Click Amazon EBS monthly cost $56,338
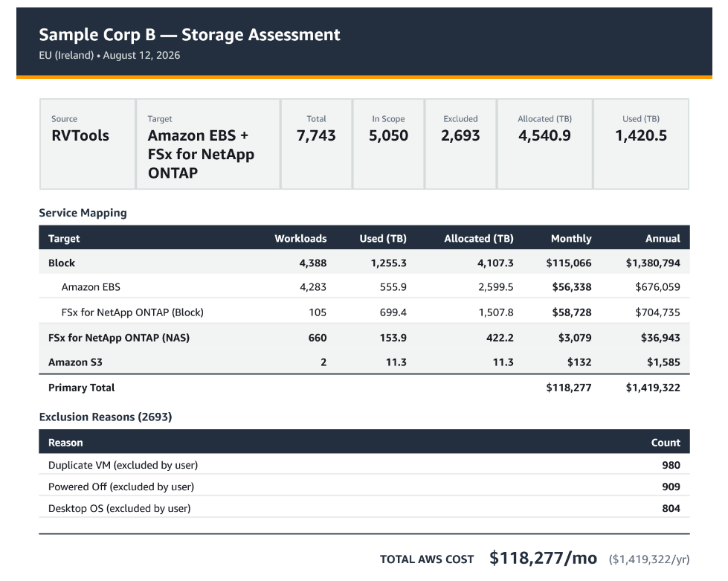Viewport: 728px width, 581px height. tap(572, 287)
